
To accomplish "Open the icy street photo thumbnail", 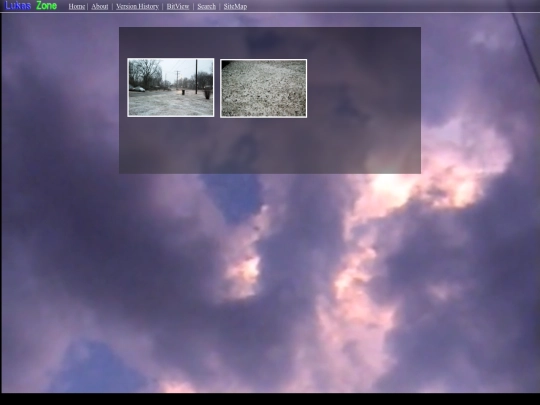I will tap(170, 87).
